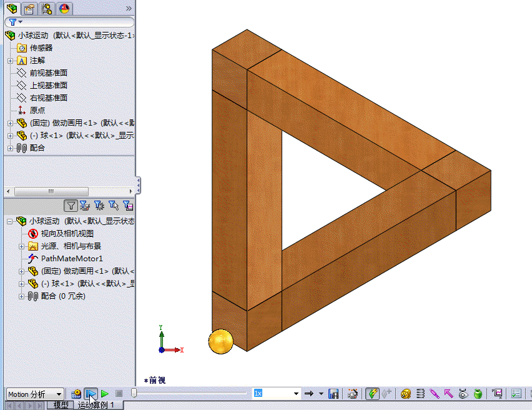Image resolution: width=532 pixels, height=410 pixels.
Task: Click the tab scroll to first button
Action: (9, 405)
